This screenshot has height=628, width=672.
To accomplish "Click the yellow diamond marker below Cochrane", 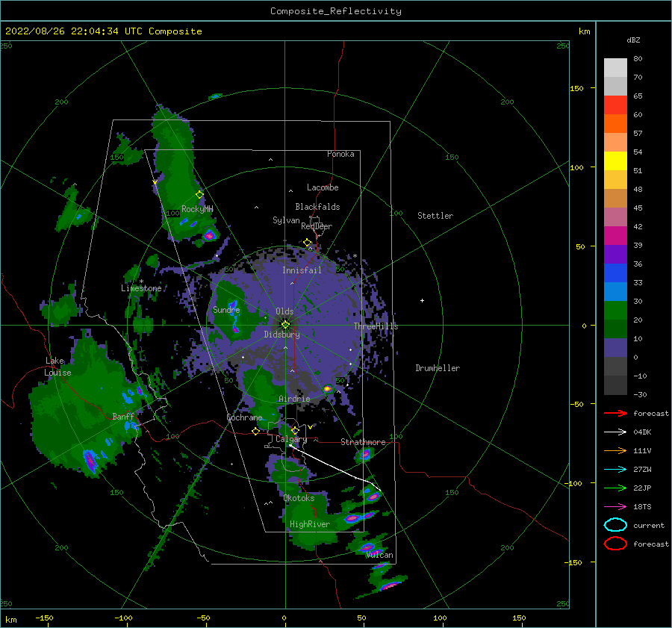I will [x=256, y=432].
